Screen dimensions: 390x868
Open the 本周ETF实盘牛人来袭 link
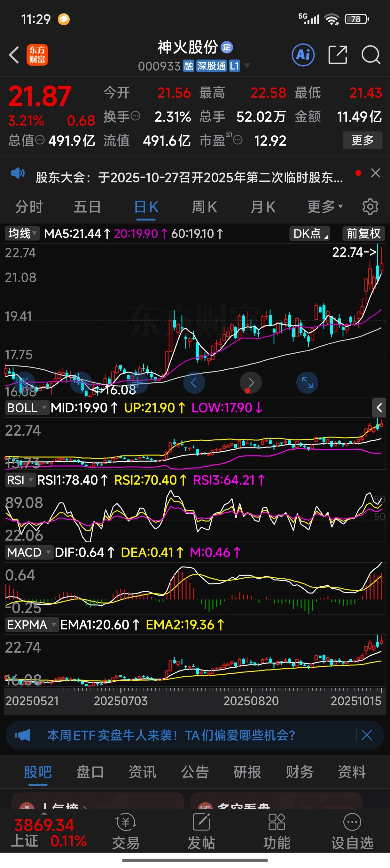pos(171,735)
